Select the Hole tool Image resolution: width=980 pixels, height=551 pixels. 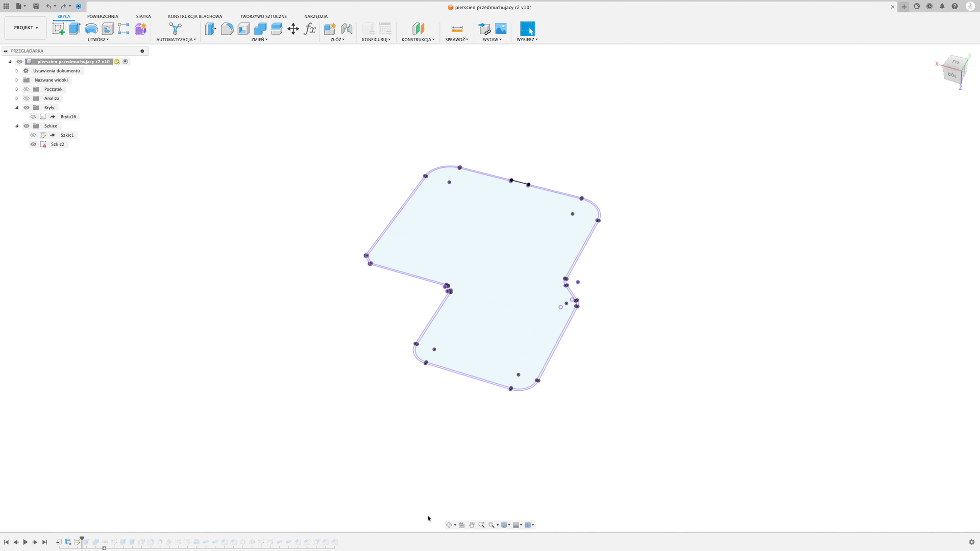click(108, 29)
